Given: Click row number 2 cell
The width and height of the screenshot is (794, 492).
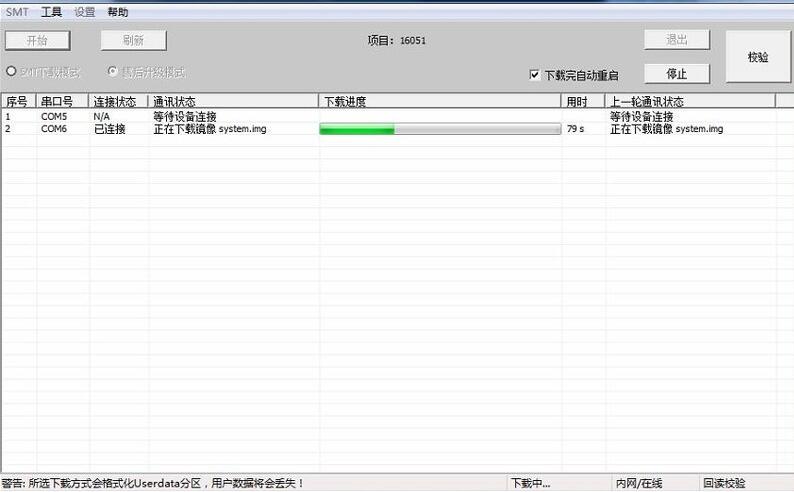Looking at the screenshot, I should click(8, 129).
